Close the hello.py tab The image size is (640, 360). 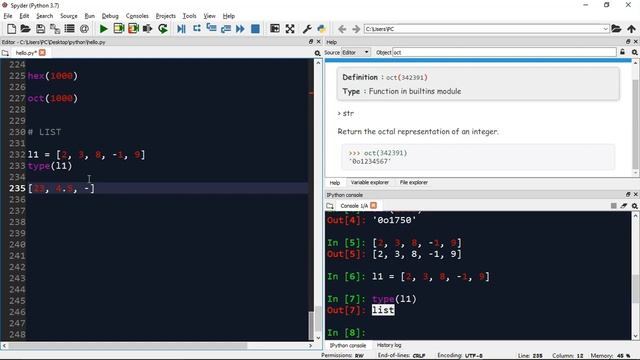pyautogui.click(x=42, y=53)
